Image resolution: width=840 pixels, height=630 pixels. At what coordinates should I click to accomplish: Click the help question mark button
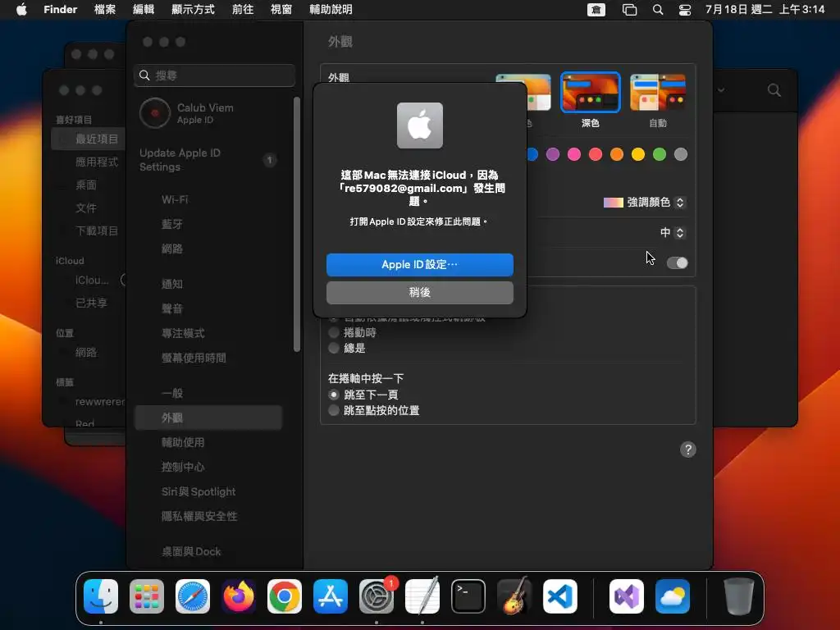click(x=688, y=450)
